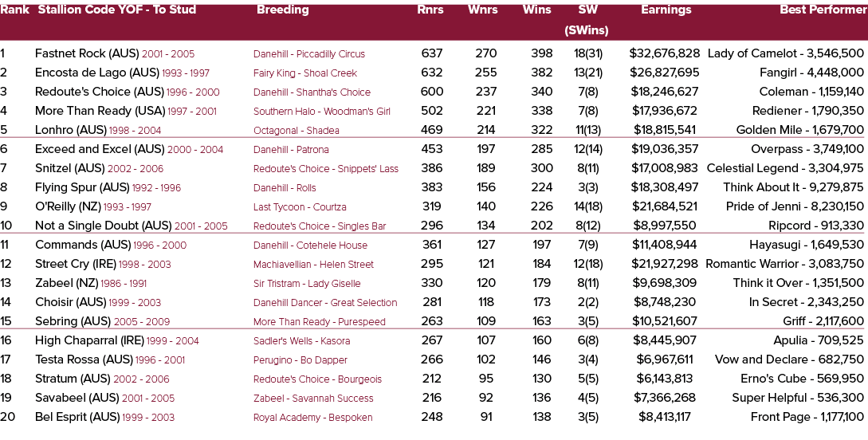Click earnings value $26,827,695
Viewport: 868px width, 440px height.
point(664,73)
